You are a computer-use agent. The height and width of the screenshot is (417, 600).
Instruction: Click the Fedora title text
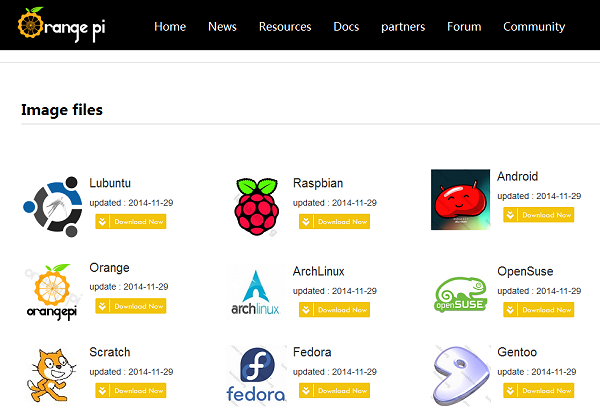[x=312, y=352]
